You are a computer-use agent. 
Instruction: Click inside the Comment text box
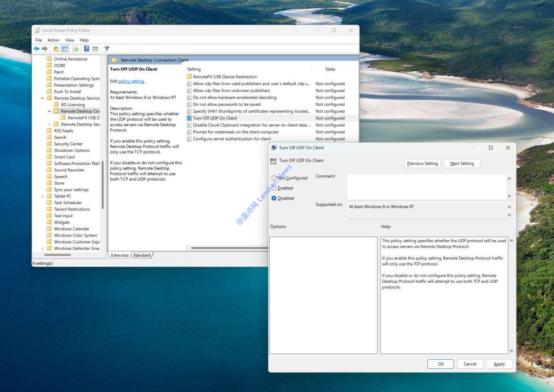pos(426,187)
